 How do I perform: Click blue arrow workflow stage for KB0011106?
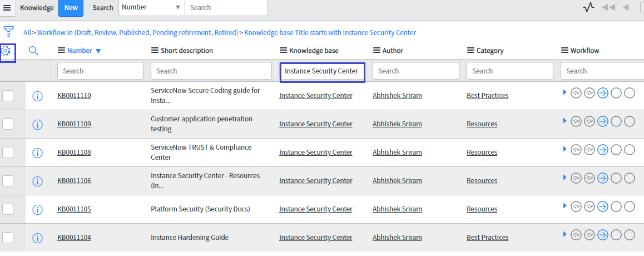[602, 178]
